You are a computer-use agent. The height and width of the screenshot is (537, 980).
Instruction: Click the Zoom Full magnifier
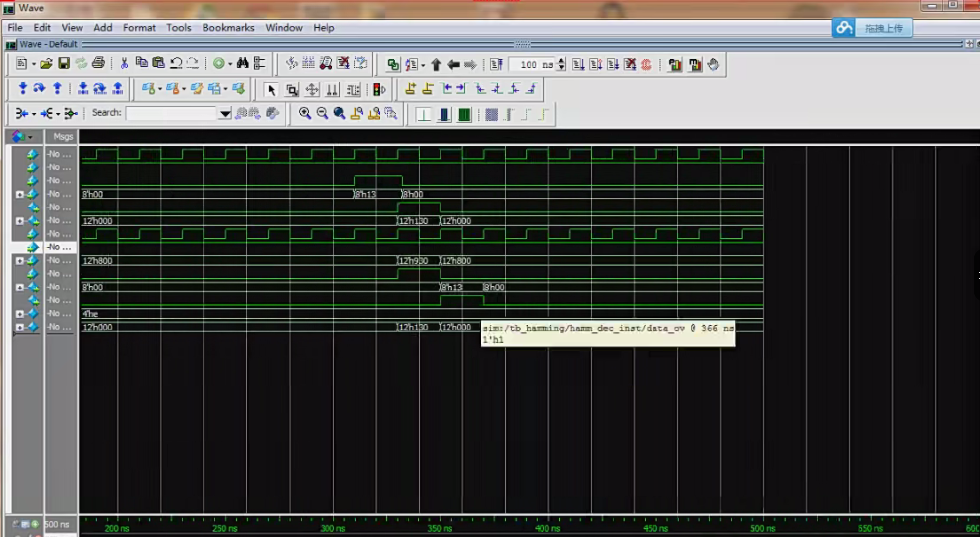coord(339,114)
